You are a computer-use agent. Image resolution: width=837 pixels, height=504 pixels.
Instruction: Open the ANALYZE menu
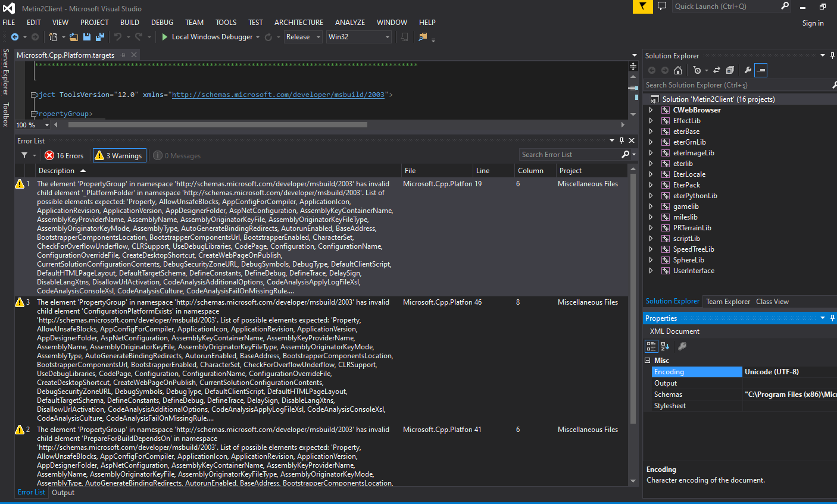350,23
